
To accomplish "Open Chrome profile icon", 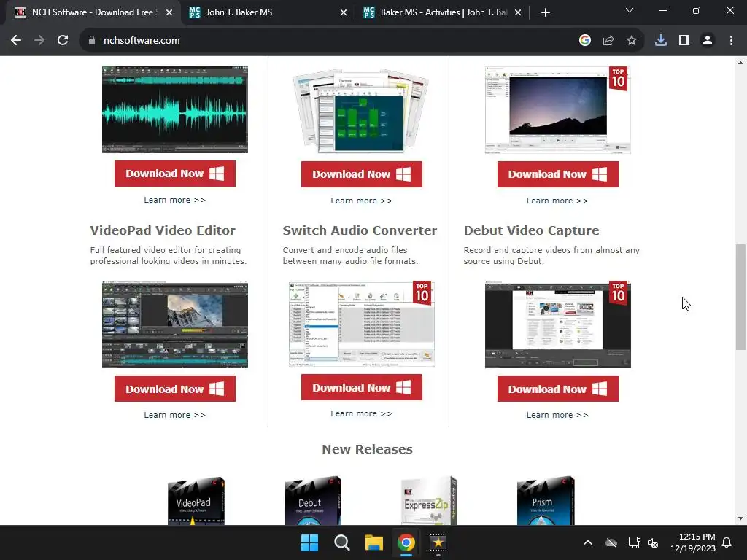I will pos(708,41).
